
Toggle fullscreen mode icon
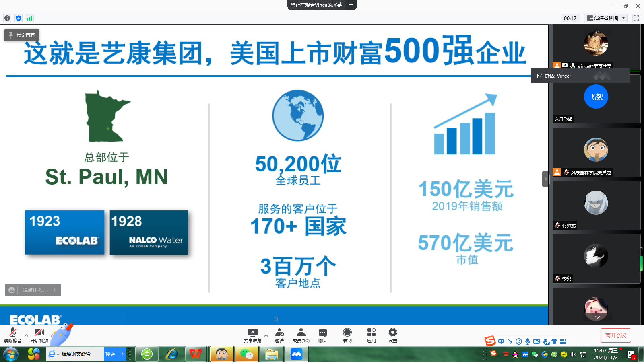coord(636,18)
